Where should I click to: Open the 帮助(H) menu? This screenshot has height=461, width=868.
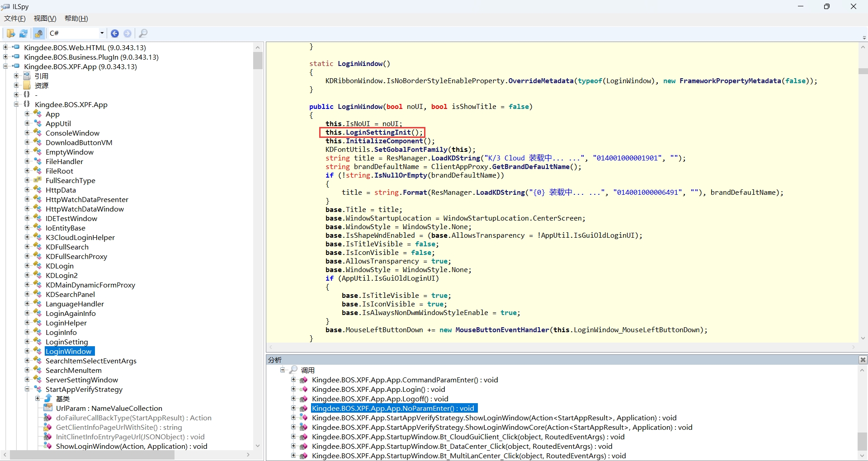(x=76, y=19)
